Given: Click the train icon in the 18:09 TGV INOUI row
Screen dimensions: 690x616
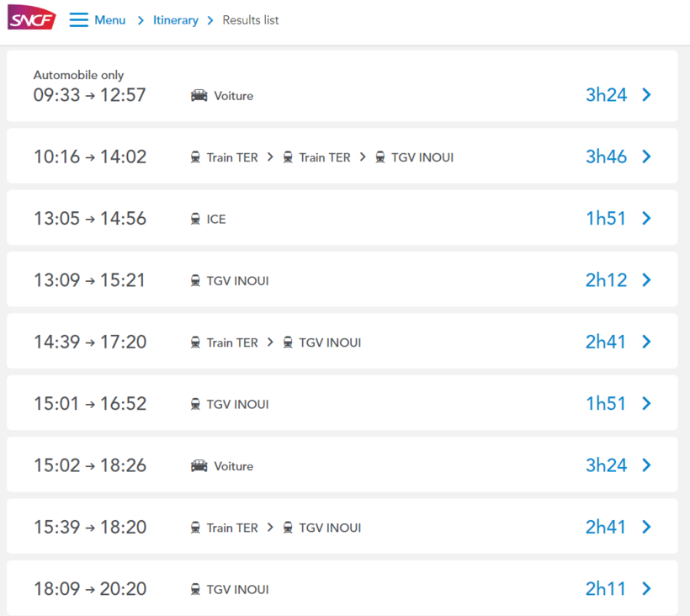Looking at the screenshot, I should click(196, 590).
